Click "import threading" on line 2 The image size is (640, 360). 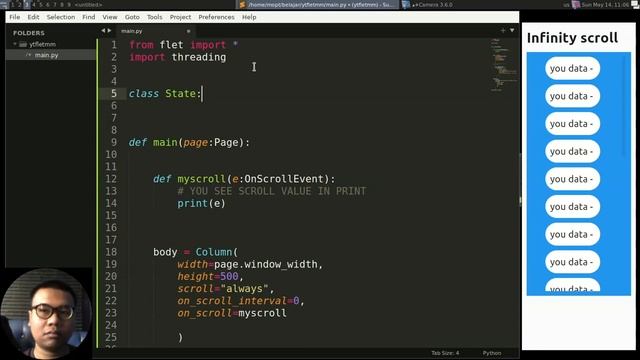pyautogui.click(x=178, y=57)
